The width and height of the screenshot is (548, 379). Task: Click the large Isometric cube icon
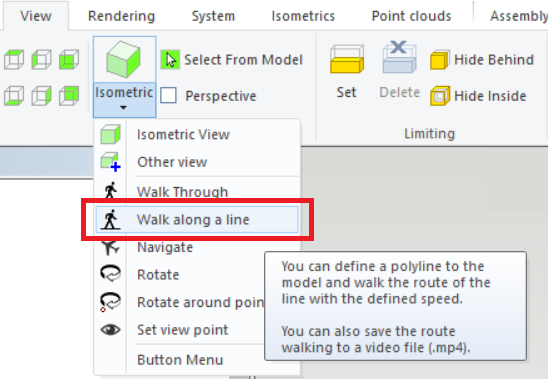[x=124, y=59]
